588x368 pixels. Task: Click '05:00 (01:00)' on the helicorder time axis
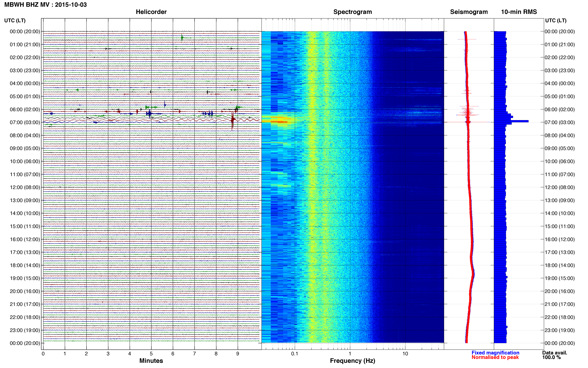click(x=25, y=96)
